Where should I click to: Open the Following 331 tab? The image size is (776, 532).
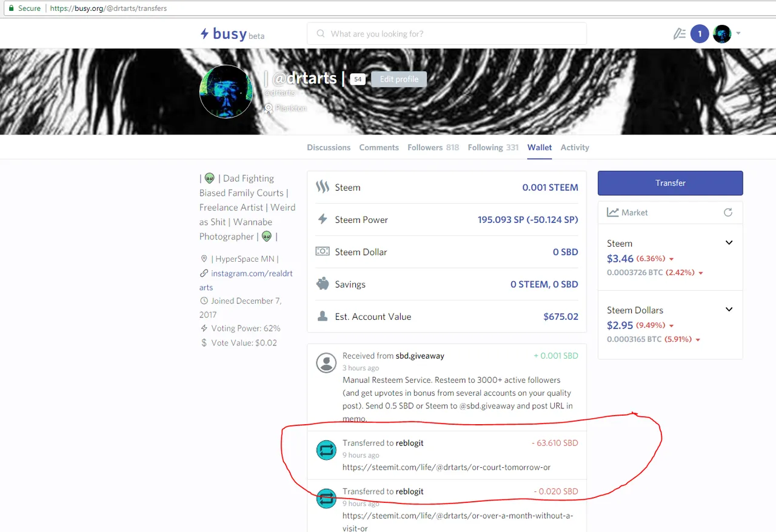point(493,147)
